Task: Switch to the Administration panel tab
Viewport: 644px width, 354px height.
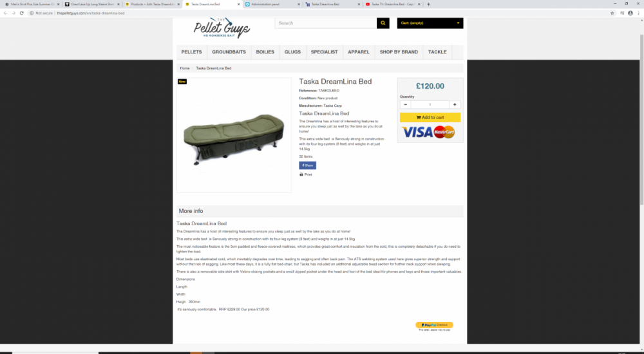Action: click(x=272, y=4)
